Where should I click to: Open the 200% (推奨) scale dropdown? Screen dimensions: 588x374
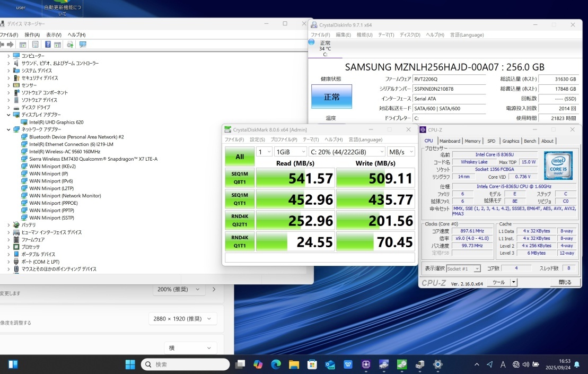tap(179, 289)
